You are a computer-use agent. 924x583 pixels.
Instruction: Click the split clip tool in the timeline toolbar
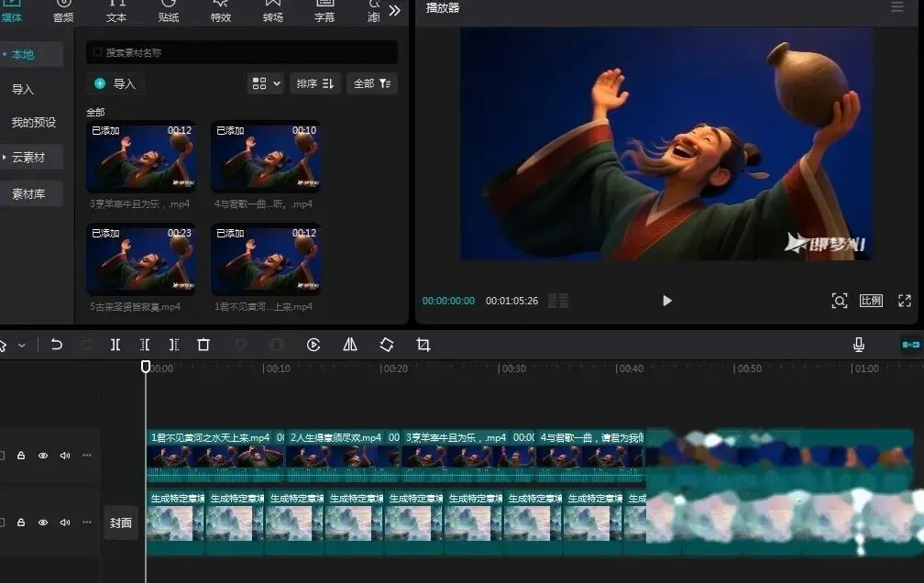(115, 345)
